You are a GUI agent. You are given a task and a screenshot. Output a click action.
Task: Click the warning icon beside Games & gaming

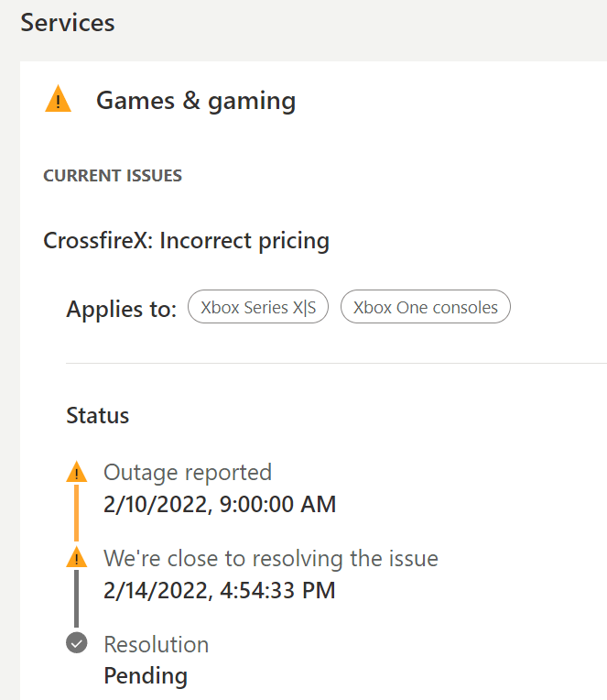click(x=58, y=99)
